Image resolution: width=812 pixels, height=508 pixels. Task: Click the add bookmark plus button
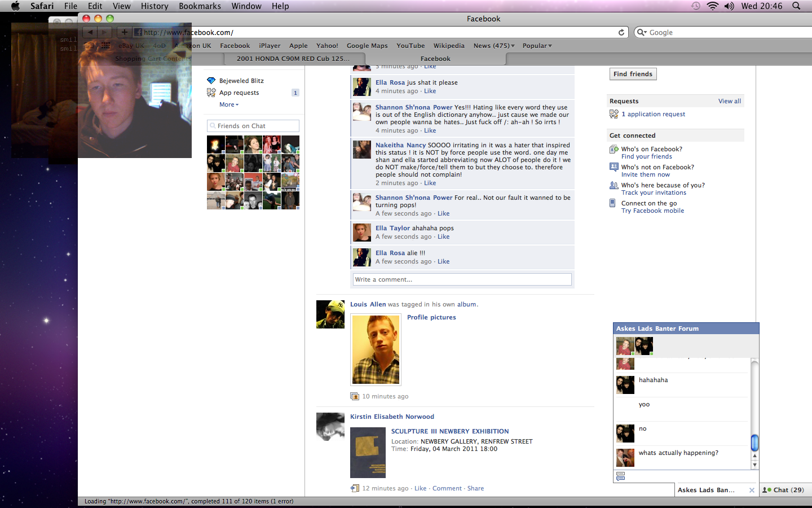click(125, 32)
